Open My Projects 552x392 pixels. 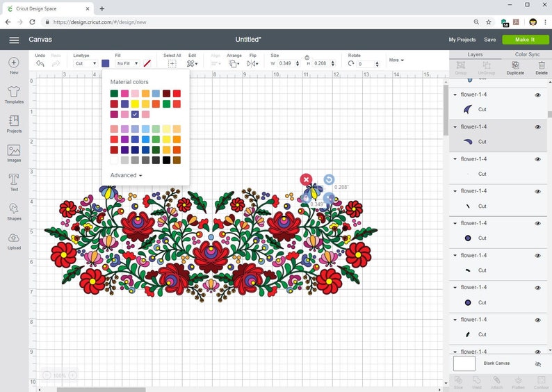(462, 40)
